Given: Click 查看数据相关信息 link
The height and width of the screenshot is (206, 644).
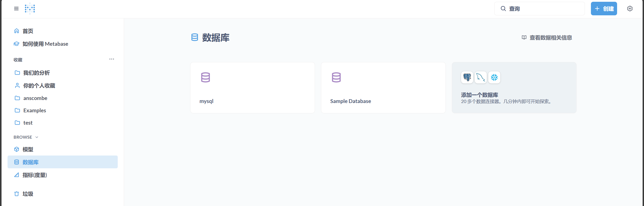Looking at the screenshot, I should pos(550,38).
